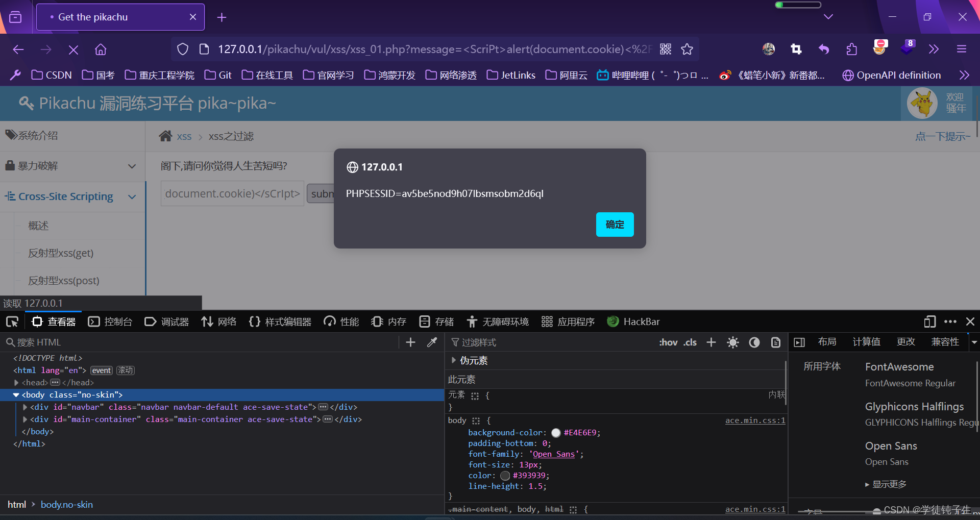Open the CSDN bookmark folder
Image resolution: width=980 pixels, height=520 pixels.
coord(52,75)
